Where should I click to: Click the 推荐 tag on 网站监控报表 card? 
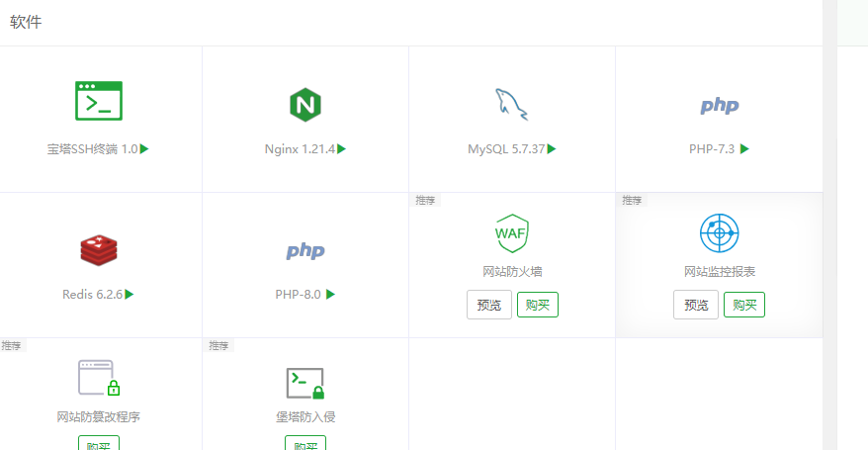pos(632,201)
